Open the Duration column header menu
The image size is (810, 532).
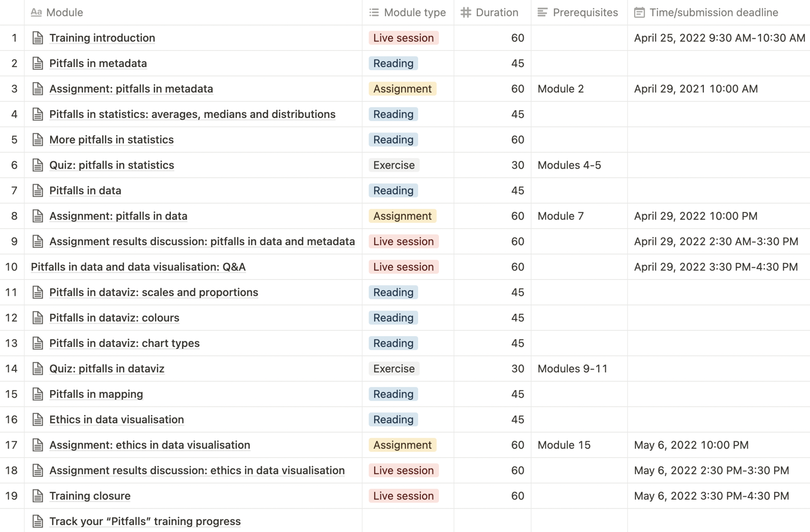pyautogui.click(x=496, y=13)
